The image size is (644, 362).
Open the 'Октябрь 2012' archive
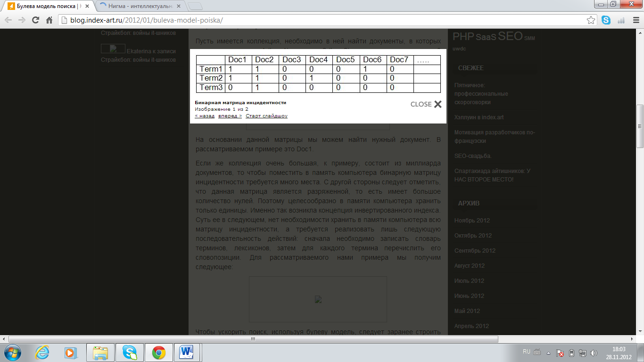pos(473,236)
